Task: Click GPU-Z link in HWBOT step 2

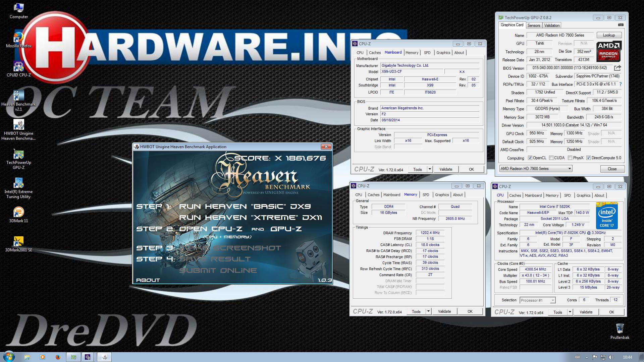Action: point(286,229)
